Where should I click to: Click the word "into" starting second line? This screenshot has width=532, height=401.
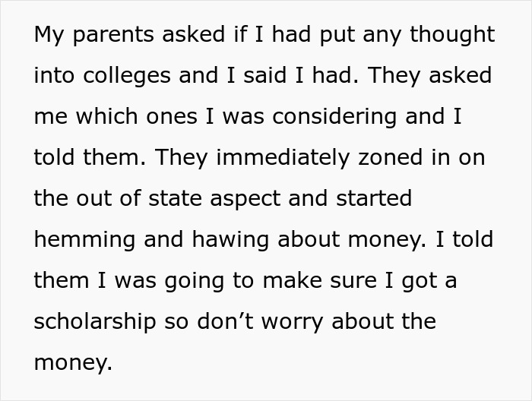[54, 75]
